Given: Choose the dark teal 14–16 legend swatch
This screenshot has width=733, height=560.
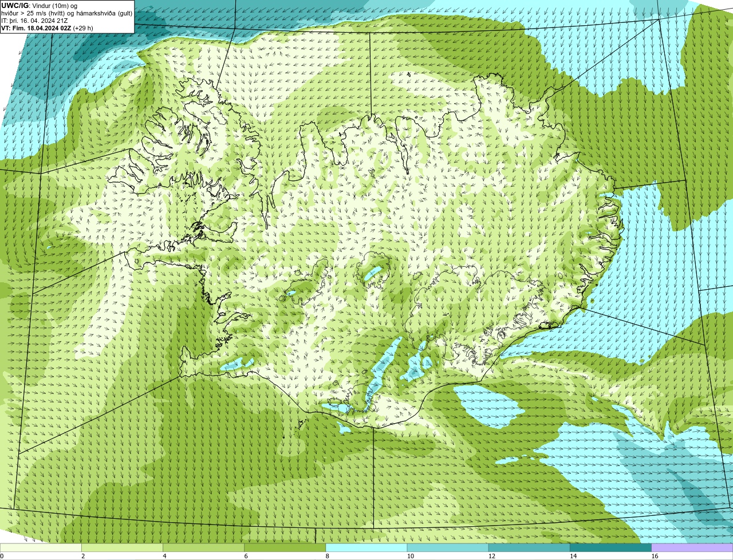Looking at the screenshot, I should point(611,547).
